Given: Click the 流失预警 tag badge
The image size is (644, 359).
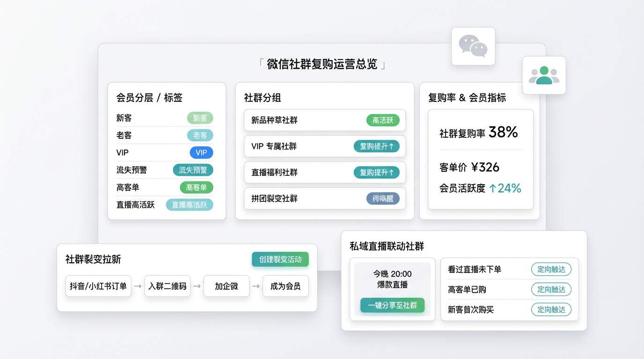Looking at the screenshot, I should point(193,170).
